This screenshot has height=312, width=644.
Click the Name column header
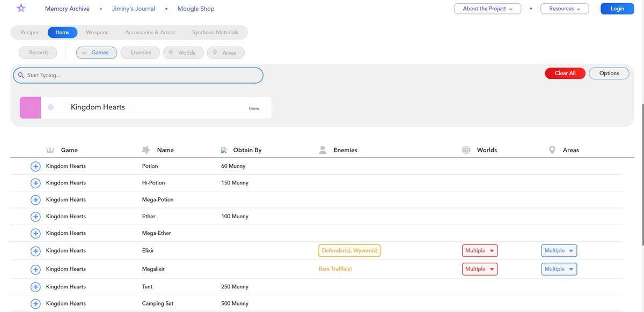165,150
